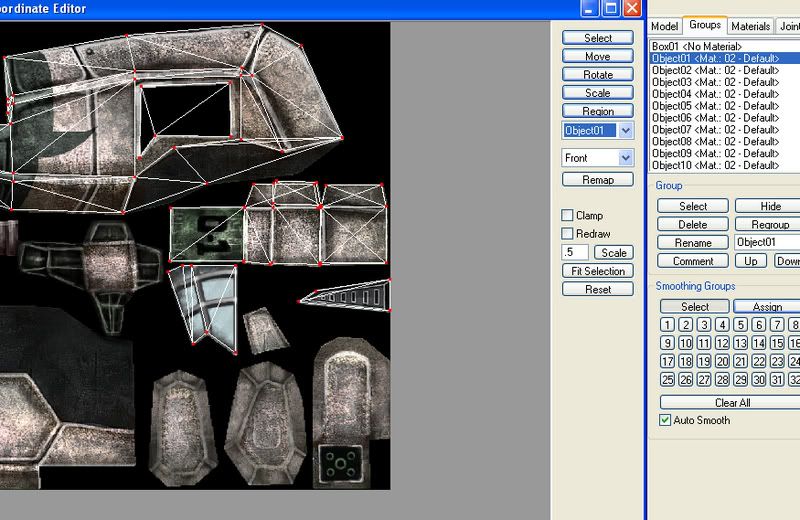This screenshot has height=520, width=800.
Task: Click Select button under Smoothing Groups
Action: pyautogui.click(x=694, y=307)
